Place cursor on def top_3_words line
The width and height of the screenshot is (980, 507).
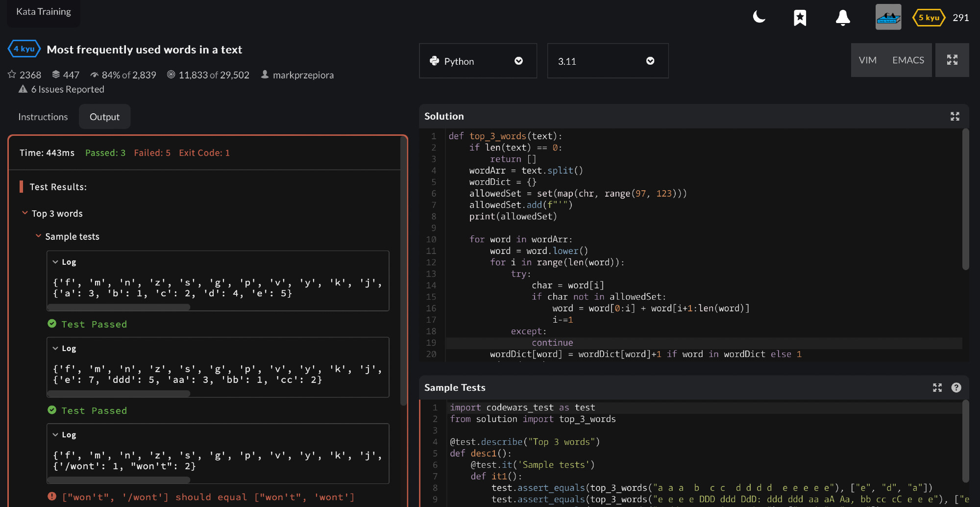pos(505,136)
